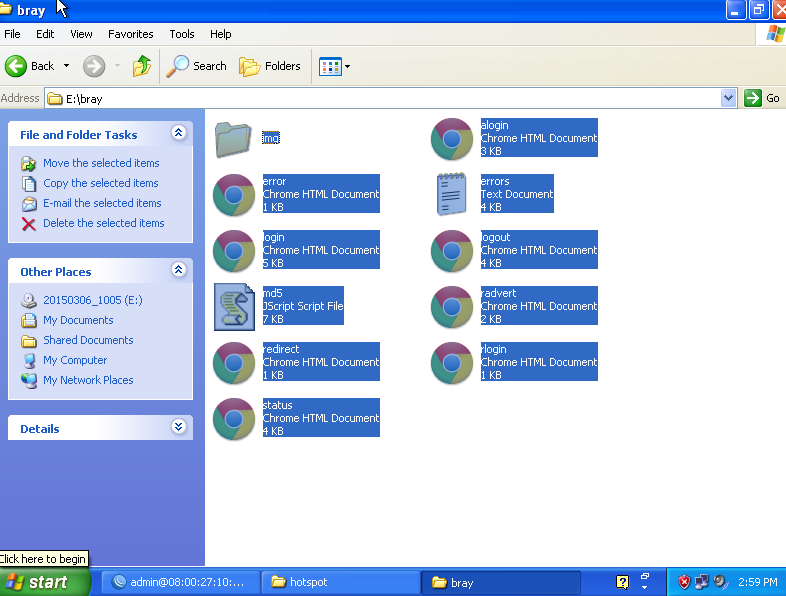Select the alogin Chrome HTML file icon

coord(452,139)
